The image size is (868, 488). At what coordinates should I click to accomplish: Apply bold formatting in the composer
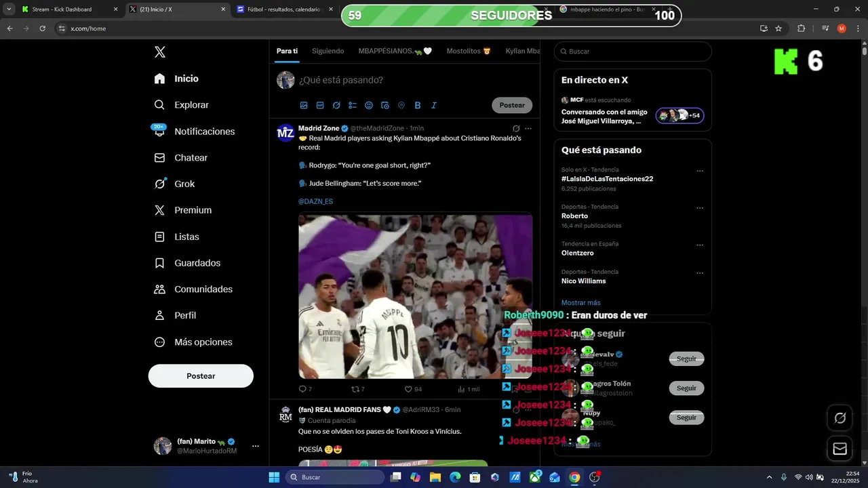tap(418, 105)
